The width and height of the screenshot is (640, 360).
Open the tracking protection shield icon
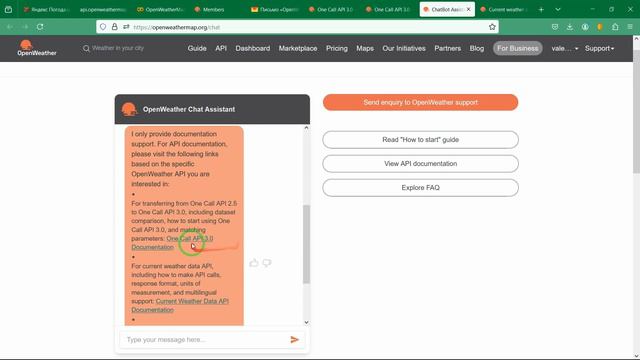coord(103,27)
